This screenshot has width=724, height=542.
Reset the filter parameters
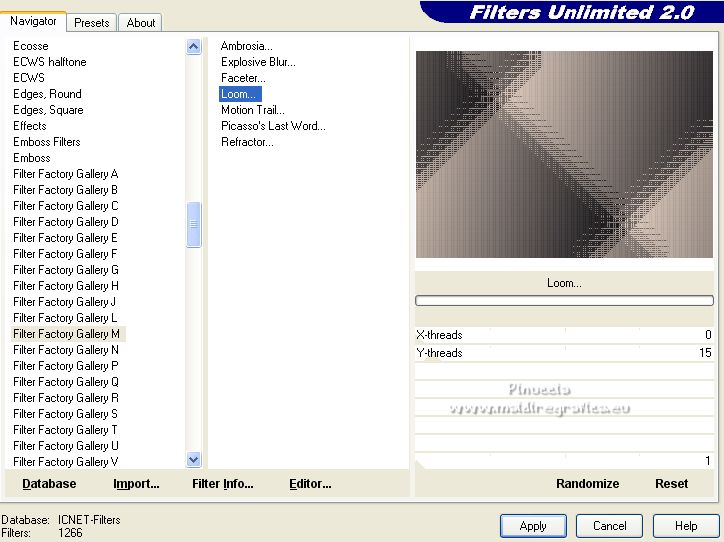point(671,483)
